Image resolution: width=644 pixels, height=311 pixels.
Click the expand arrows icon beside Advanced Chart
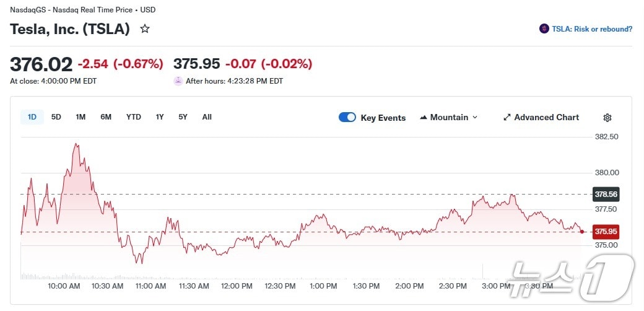click(x=507, y=118)
